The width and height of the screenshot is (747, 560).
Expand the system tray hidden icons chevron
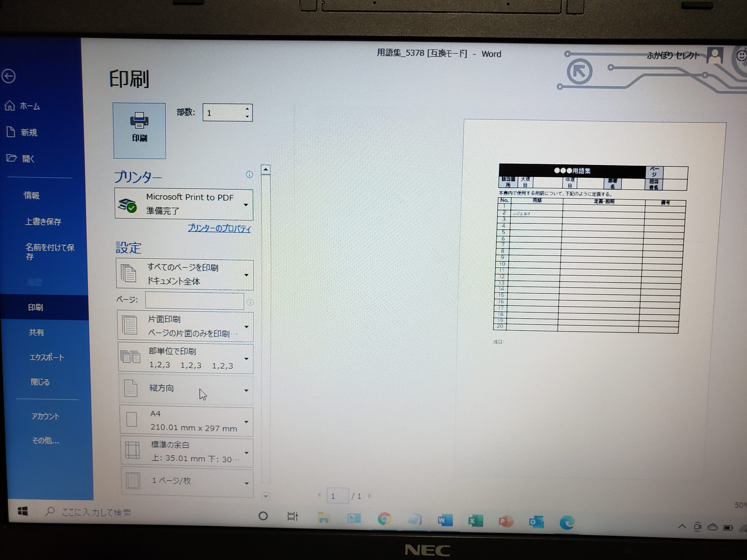(682, 526)
